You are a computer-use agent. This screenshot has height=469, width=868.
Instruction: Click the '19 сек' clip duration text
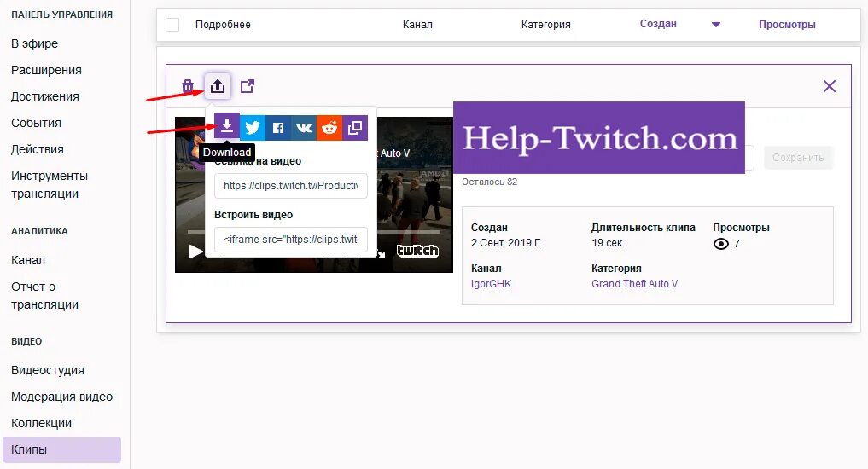click(607, 243)
